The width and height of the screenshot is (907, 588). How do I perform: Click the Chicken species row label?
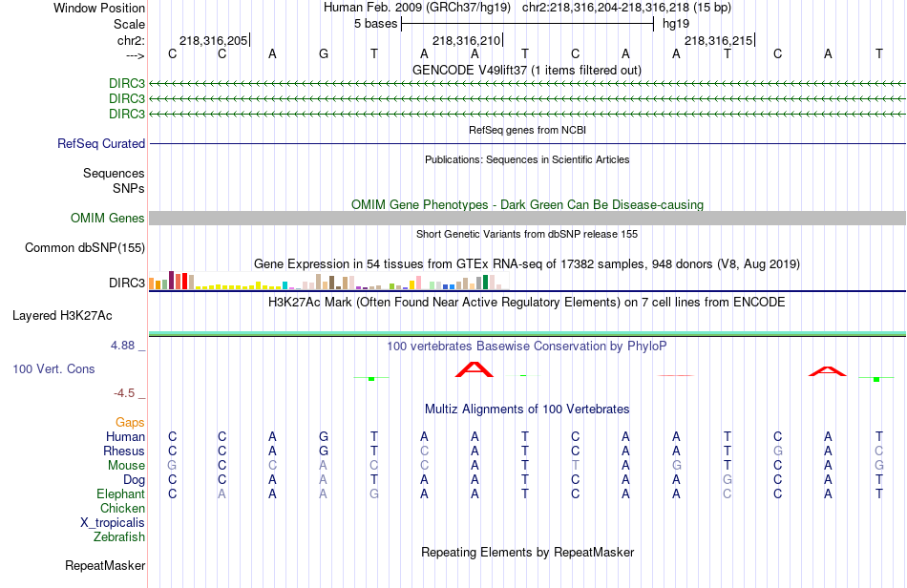click(x=122, y=508)
